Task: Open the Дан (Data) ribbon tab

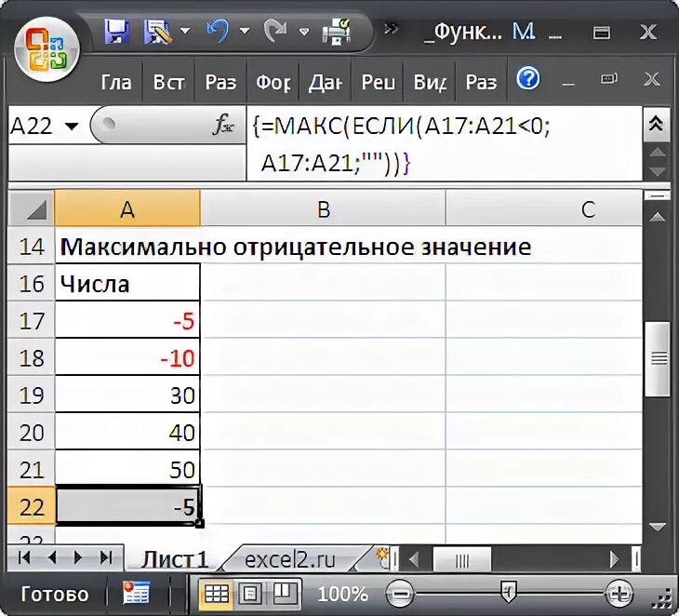Action: tap(325, 82)
